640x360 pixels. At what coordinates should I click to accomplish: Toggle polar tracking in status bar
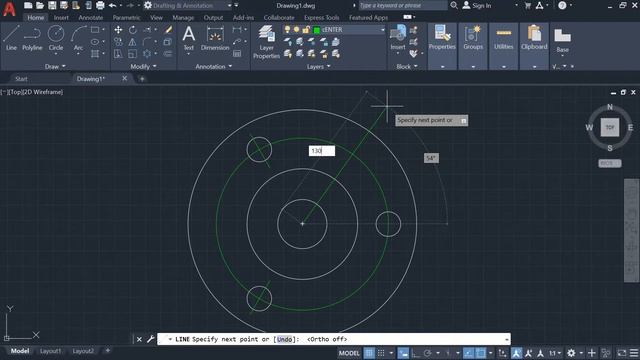click(x=427, y=353)
